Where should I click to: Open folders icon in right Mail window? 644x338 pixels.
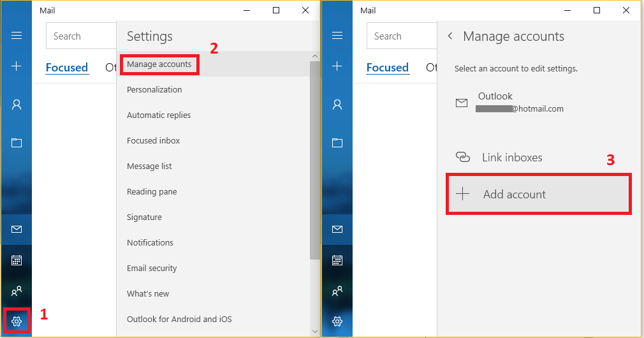[337, 143]
